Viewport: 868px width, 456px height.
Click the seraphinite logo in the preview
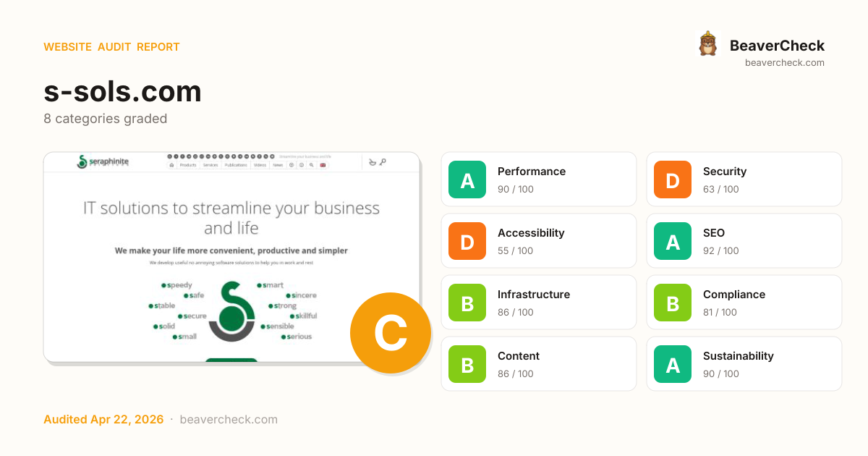[102, 162]
